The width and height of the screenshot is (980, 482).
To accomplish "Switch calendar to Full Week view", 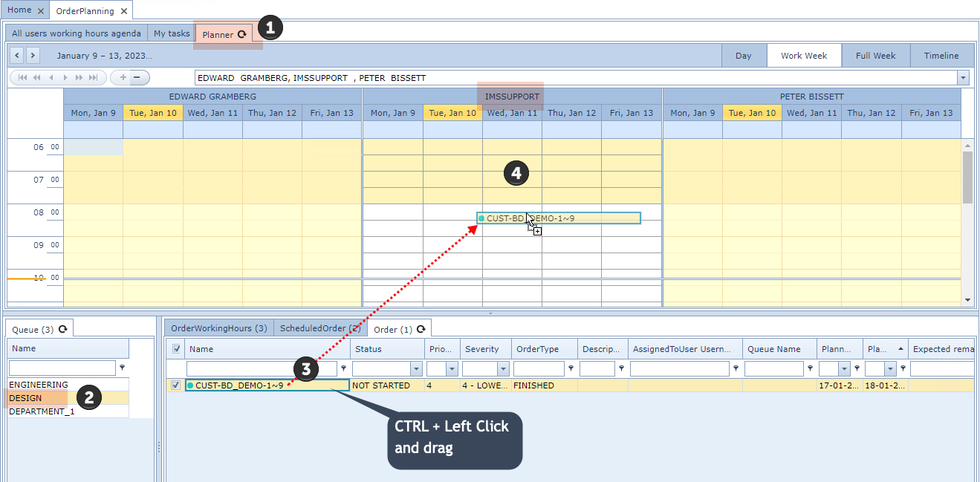I will click(875, 56).
